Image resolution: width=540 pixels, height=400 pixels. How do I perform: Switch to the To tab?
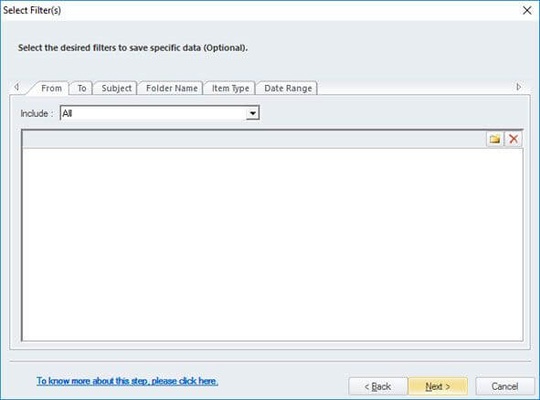(x=82, y=88)
